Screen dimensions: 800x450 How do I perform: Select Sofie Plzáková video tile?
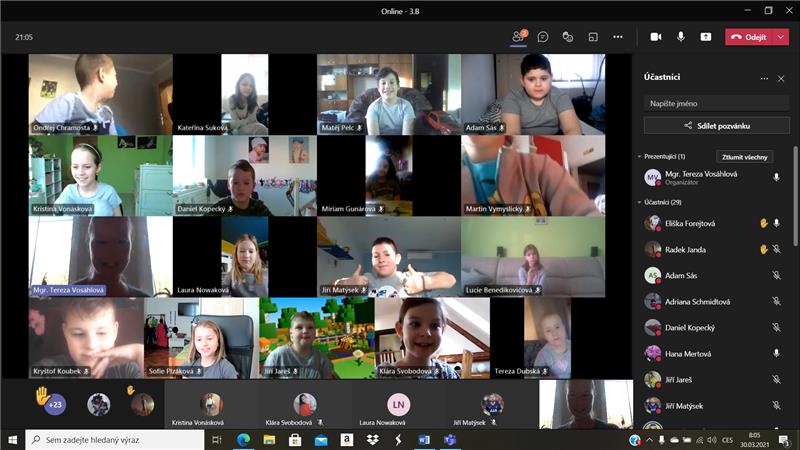(x=202, y=338)
